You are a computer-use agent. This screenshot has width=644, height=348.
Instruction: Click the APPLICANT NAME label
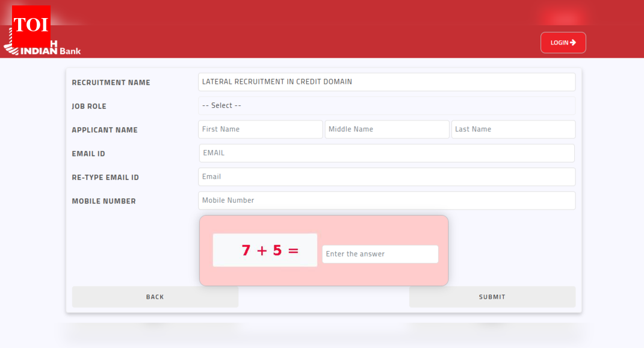pyautogui.click(x=105, y=130)
